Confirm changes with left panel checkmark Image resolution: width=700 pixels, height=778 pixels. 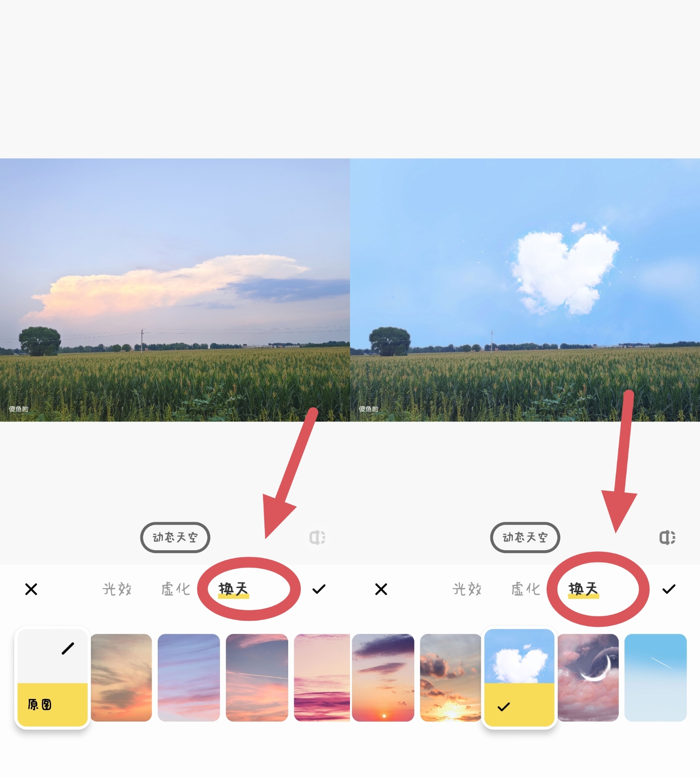tap(319, 589)
